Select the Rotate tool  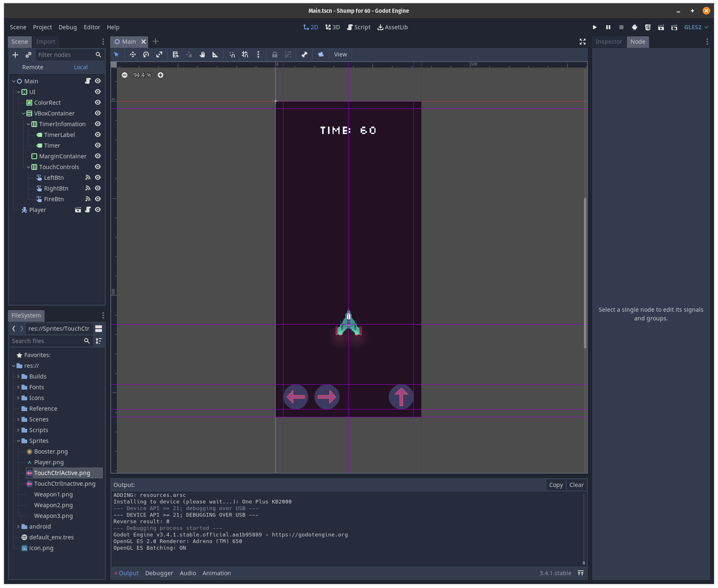click(x=146, y=54)
